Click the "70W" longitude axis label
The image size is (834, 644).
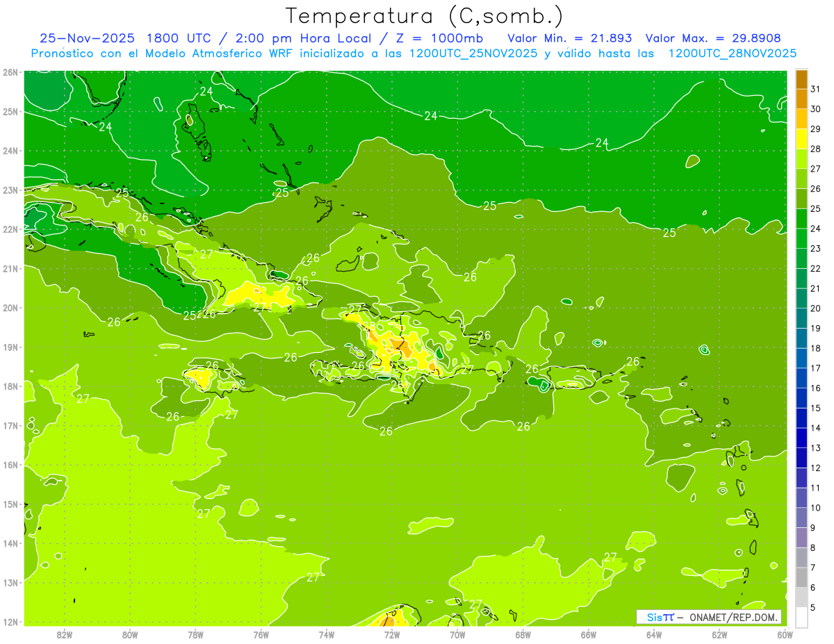tap(457, 634)
